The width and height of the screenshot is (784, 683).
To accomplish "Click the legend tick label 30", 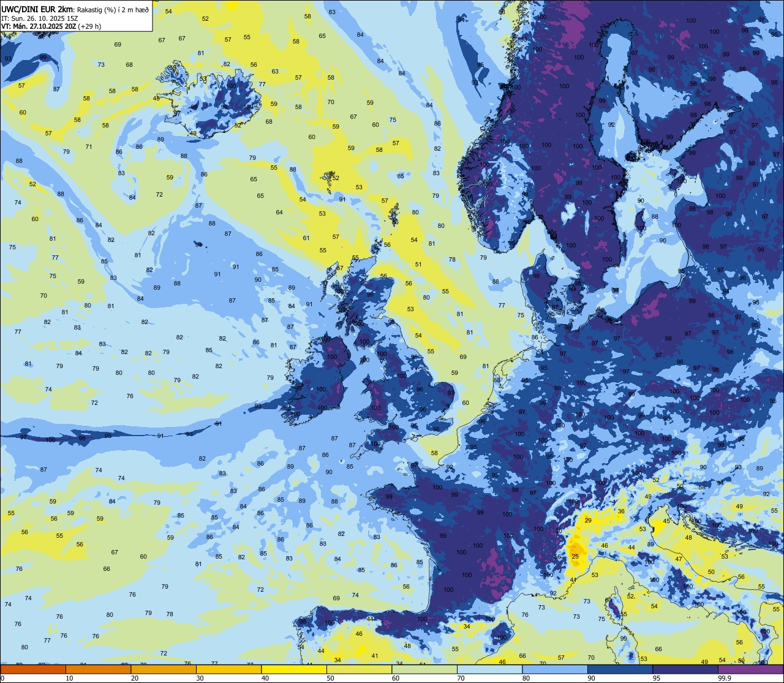I will point(200,677).
